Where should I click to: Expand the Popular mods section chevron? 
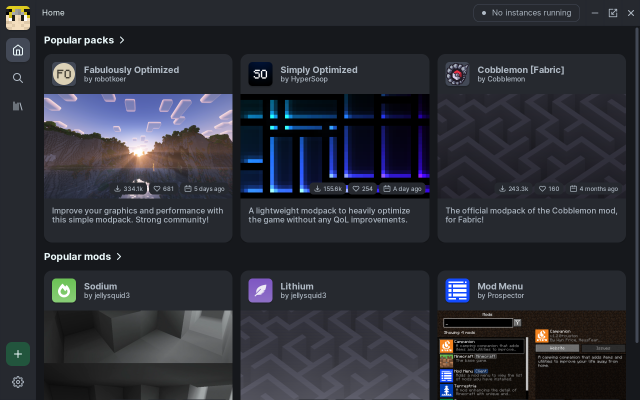pyautogui.click(x=119, y=257)
